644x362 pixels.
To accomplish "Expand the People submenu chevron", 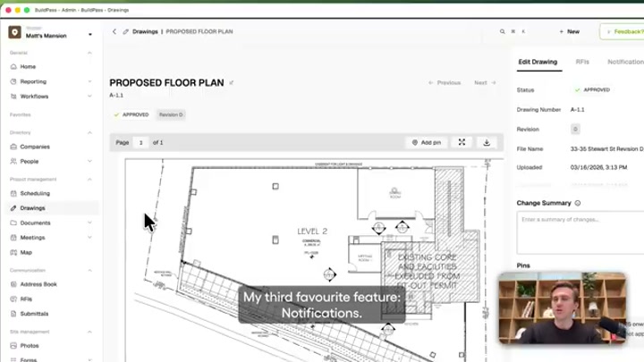I will 89,161.
